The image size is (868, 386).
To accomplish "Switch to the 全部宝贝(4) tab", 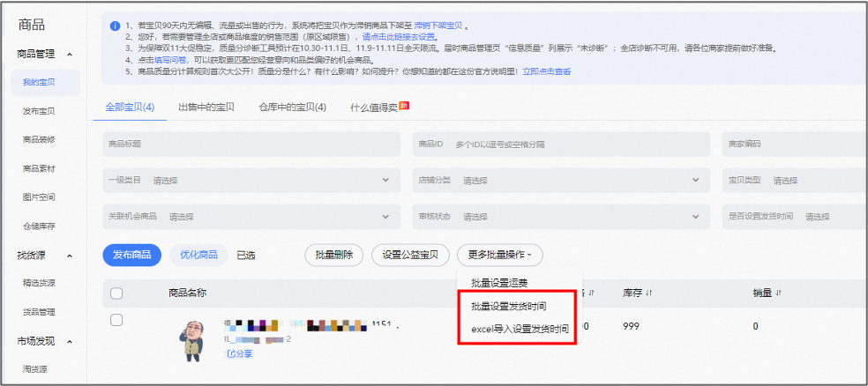I will click(130, 108).
